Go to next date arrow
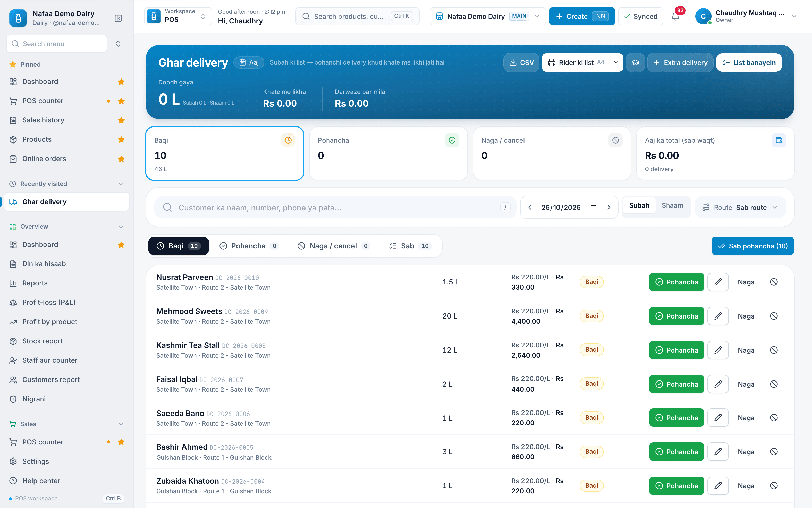The width and height of the screenshot is (812, 508). [609, 207]
